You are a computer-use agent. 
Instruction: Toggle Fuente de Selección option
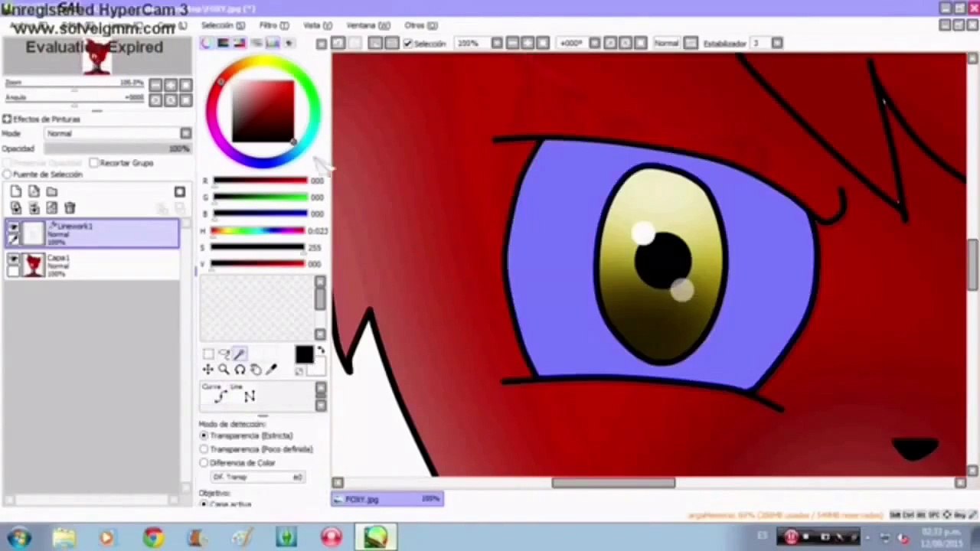8,175
